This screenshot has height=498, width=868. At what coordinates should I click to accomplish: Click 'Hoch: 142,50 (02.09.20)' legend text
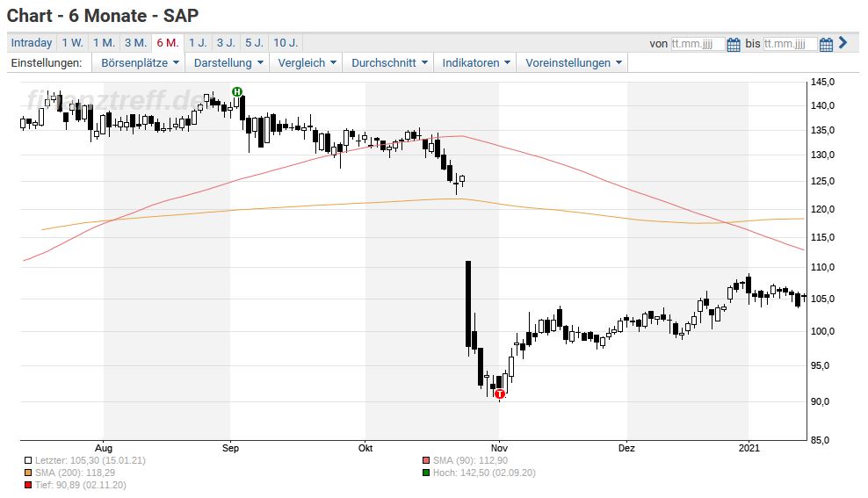(x=484, y=473)
